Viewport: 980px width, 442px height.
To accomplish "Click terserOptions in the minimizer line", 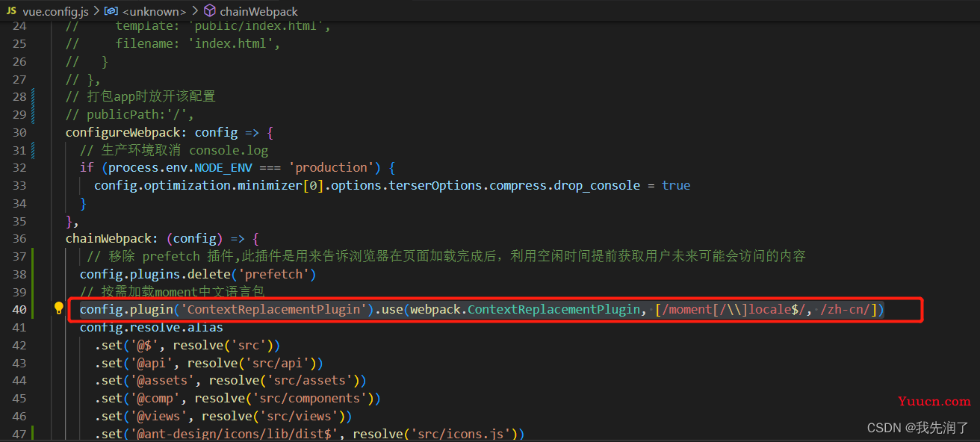I will click(x=435, y=185).
